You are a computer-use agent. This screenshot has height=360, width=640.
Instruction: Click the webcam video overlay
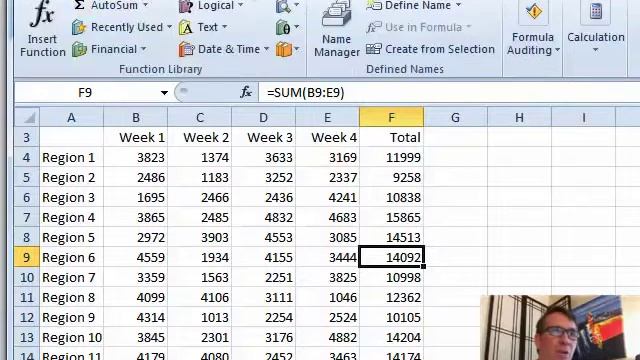pos(560,327)
